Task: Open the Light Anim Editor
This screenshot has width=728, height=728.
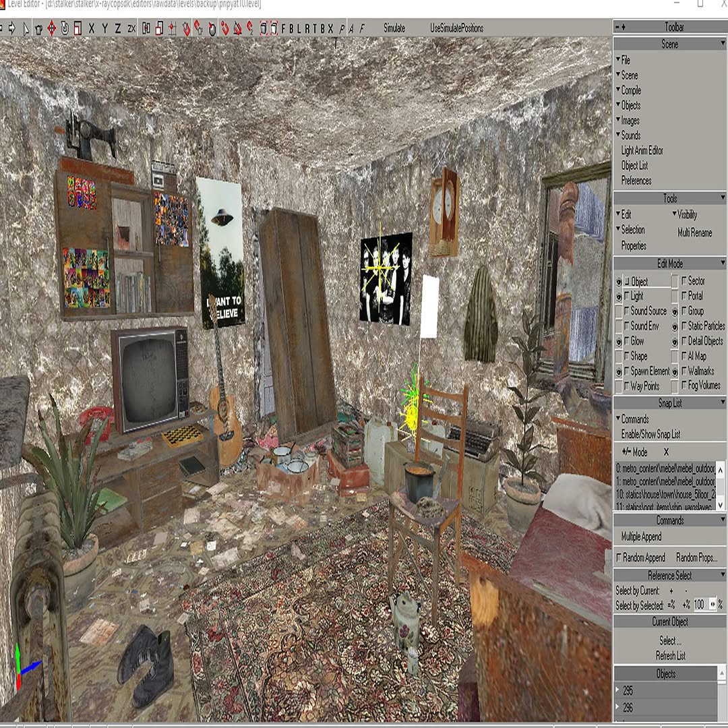Action: click(x=642, y=150)
